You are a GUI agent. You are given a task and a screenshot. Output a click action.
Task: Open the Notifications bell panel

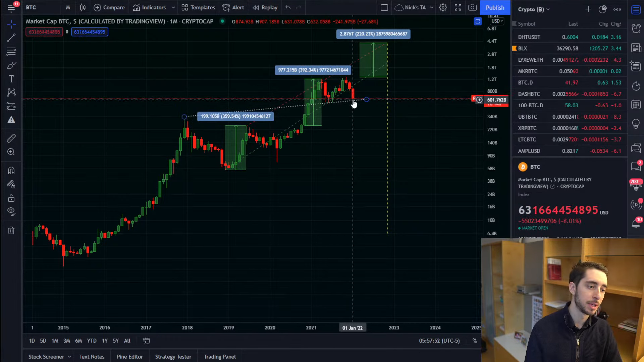tap(636, 223)
